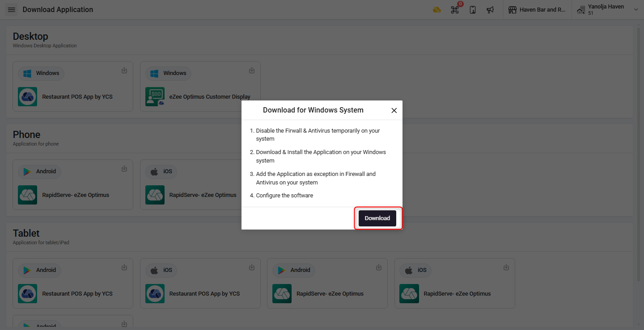Click the yellow cloud sync icon

click(x=437, y=10)
